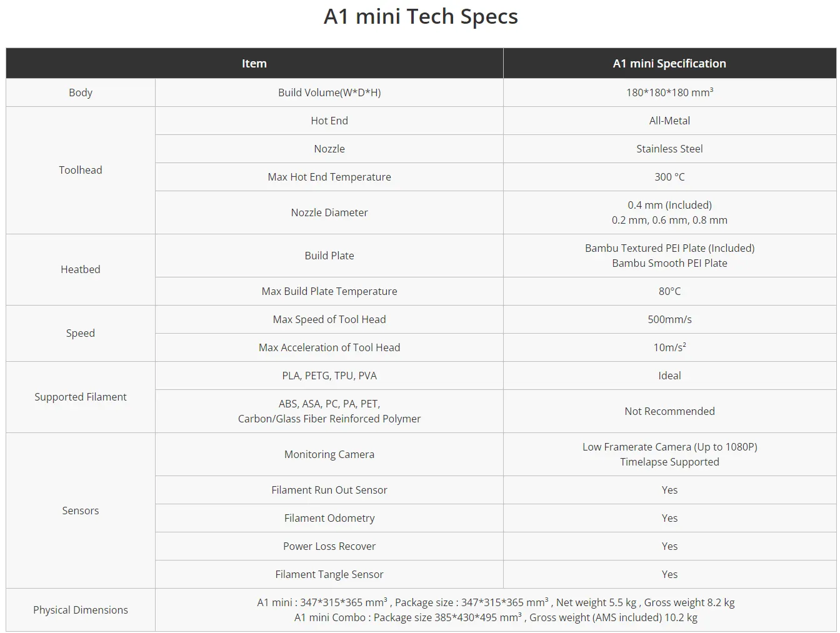
Task: Click the "Stainless Steel" nozzle value
Action: point(669,149)
